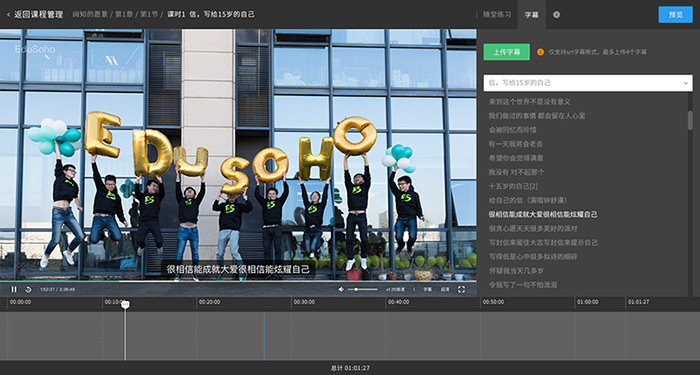Select subtitle line 令我写了一句不怕流泪

pos(522,284)
